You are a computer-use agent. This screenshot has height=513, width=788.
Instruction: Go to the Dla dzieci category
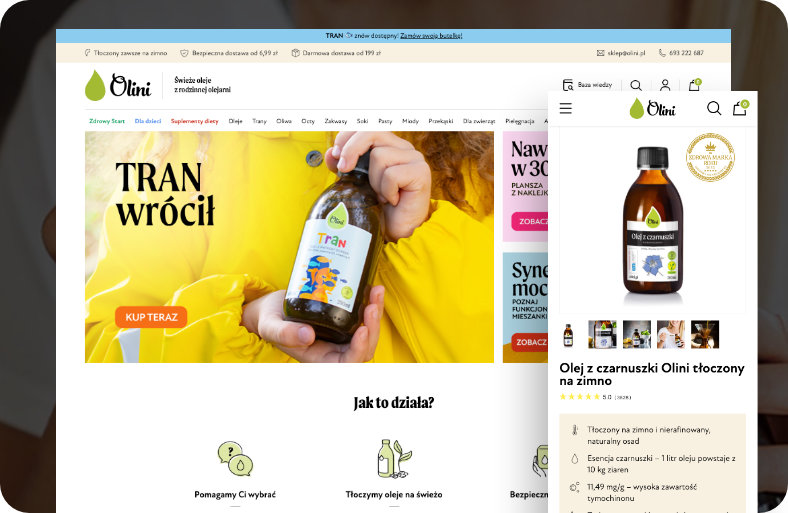(x=148, y=121)
